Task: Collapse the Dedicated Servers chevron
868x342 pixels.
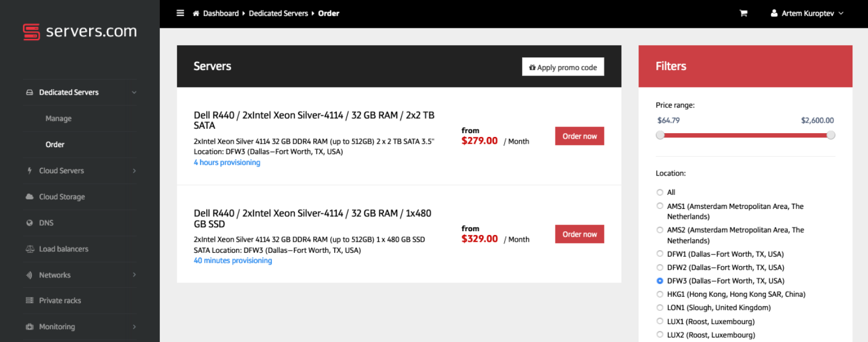Action: click(134, 92)
